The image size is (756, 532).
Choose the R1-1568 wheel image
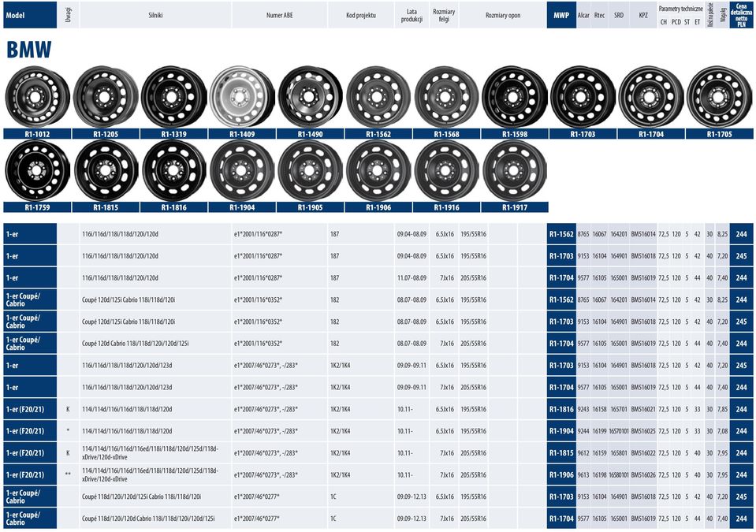[446, 96]
